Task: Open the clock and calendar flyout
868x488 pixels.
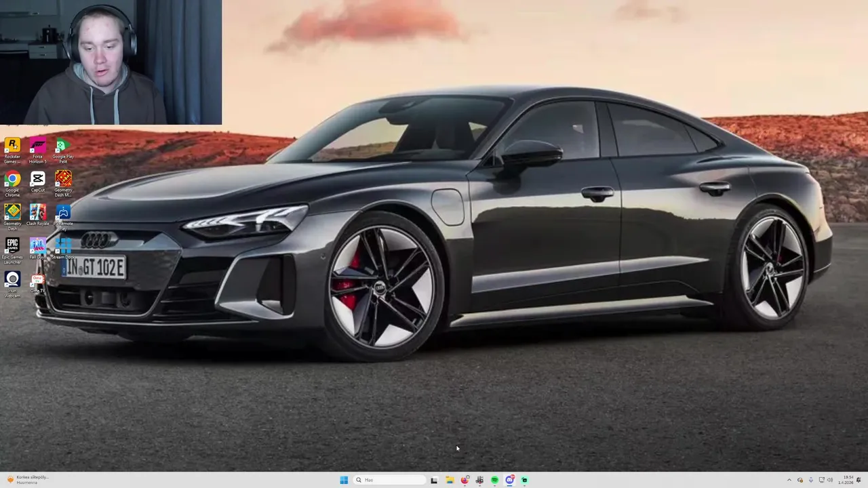Action: click(846, 480)
